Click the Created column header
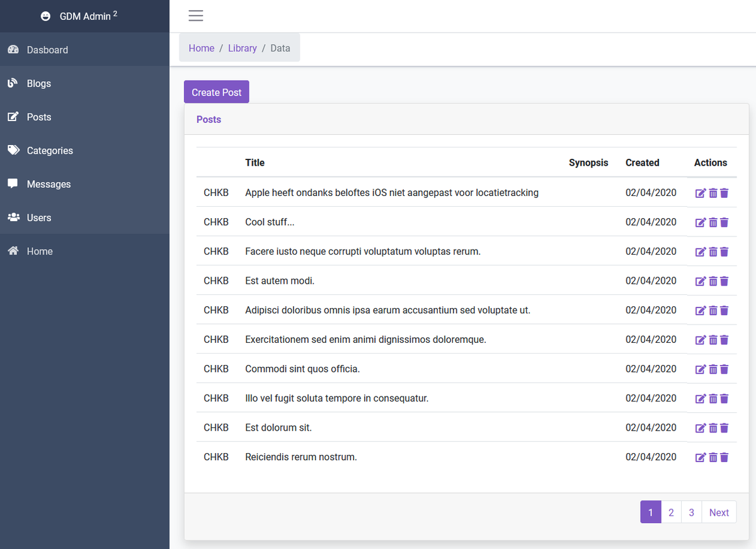 point(643,163)
